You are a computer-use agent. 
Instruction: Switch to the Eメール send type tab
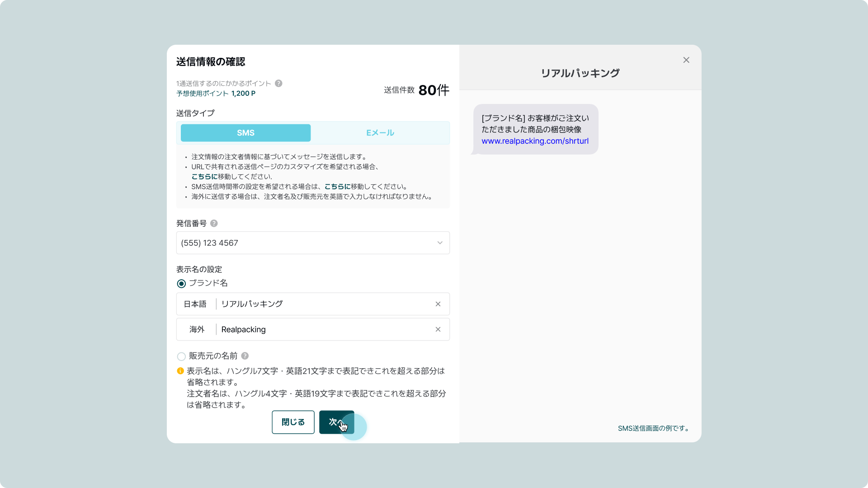pyautogui.click(x=380, y=133)
